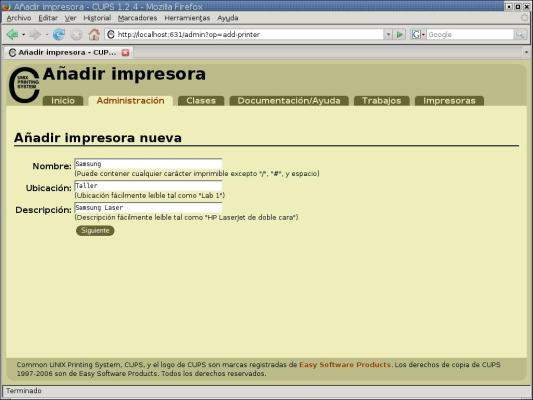Open the Impresoras tab

(x=449, y=101)
